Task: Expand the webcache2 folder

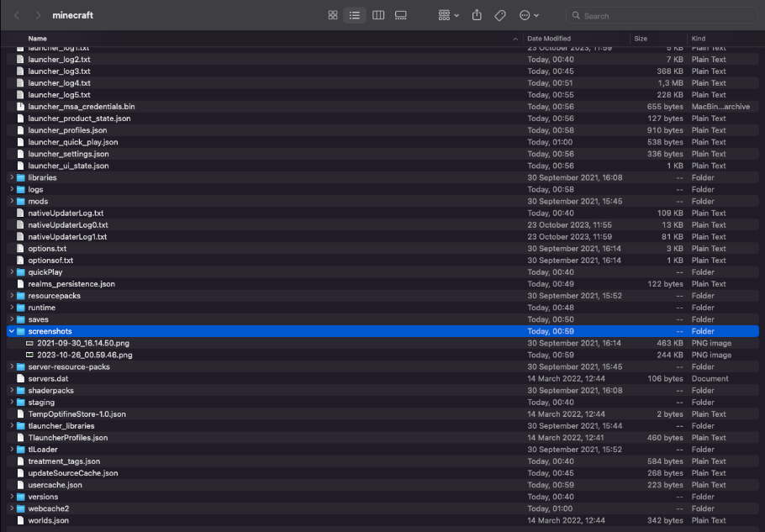Action: coord(12,508)
